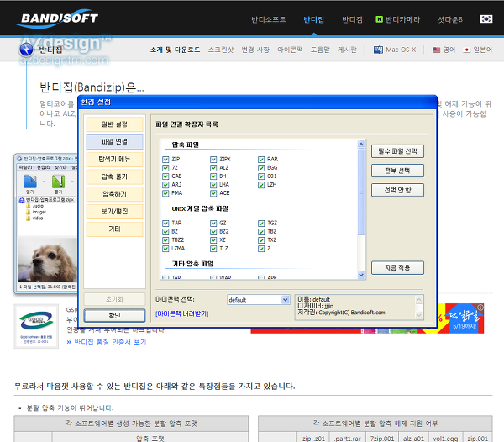Select the audio folder icon
This screenshot has height=442, width=504.
[x=29, y=206]
